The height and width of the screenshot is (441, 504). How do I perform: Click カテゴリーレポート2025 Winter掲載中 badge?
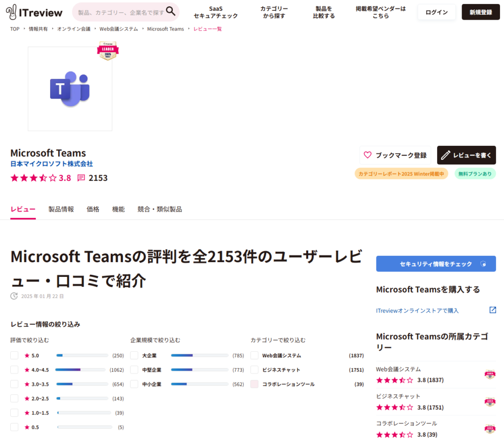point(401,174)
